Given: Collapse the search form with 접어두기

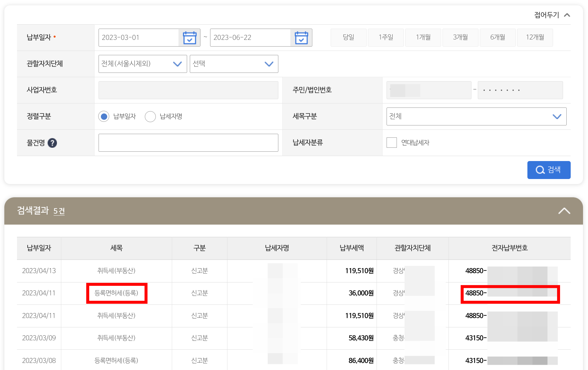Looking at the screenshot, I should pos(552,15).
